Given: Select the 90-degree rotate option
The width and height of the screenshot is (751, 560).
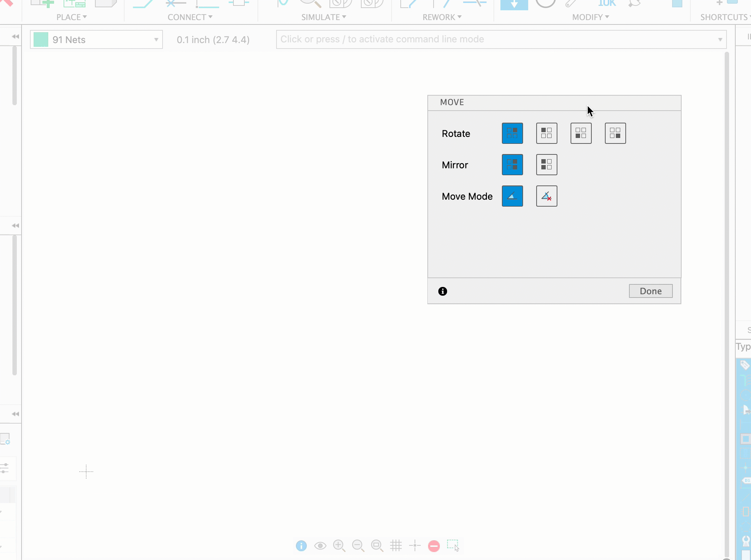Looking at the screenshot, I should 546,133.
